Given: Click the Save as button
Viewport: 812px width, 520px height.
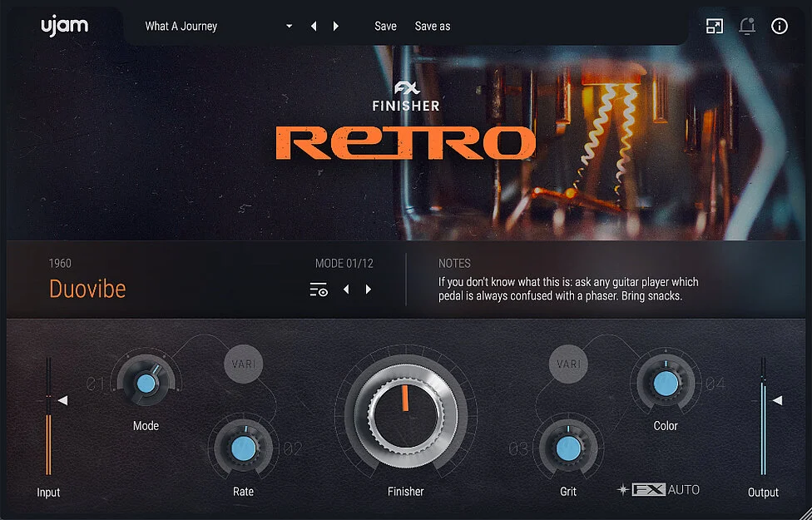Looking at the screenshot, I should tap(432, 26).
